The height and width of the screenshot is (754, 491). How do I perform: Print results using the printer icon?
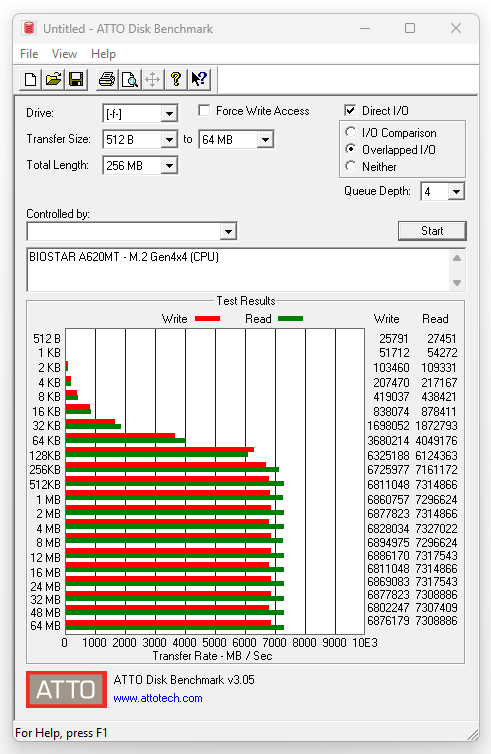pos(106,79)
